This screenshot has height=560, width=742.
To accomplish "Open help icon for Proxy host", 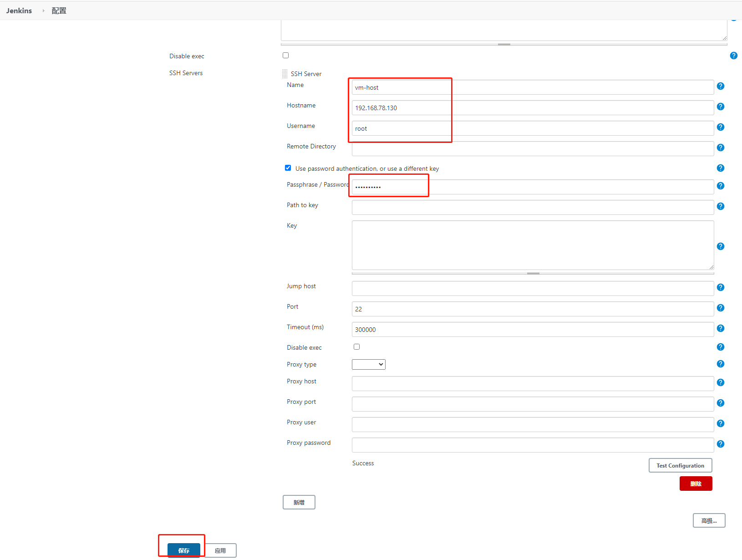I will pos(720,382).
